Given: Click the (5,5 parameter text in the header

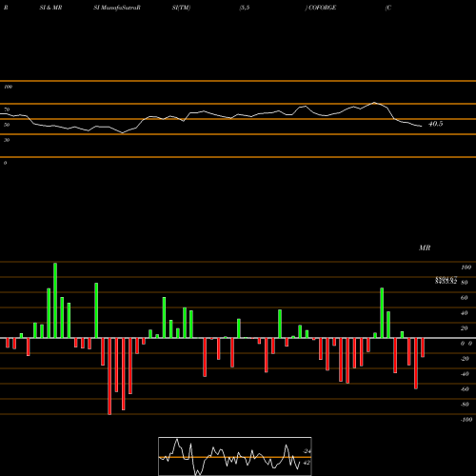Looking at the screenshot, I should tap(245, 8).
